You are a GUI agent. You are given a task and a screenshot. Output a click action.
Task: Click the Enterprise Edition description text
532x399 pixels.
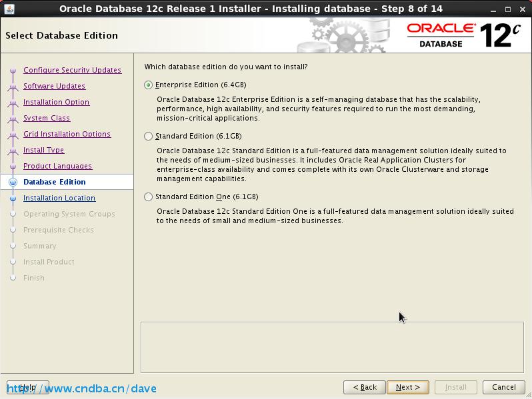(x=319, y=109)
